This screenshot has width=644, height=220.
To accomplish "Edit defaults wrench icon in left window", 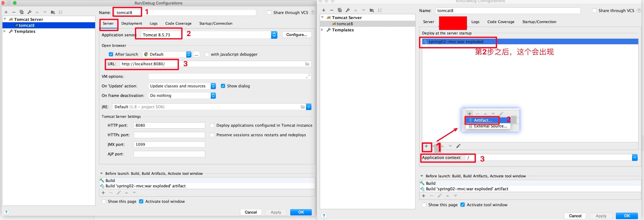I will [29, 12].
